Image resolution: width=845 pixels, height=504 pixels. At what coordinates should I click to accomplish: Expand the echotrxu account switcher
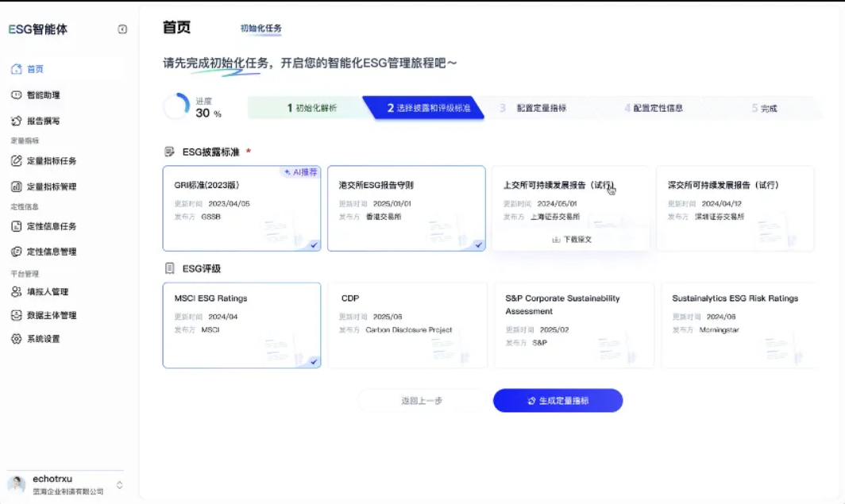click(120, 485)
